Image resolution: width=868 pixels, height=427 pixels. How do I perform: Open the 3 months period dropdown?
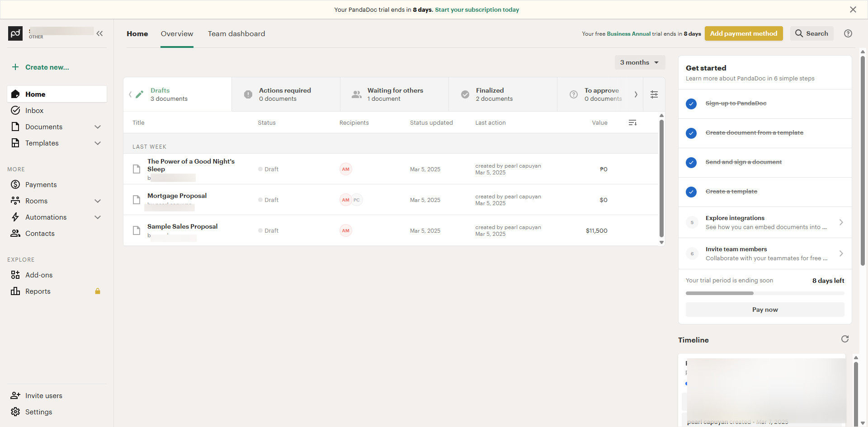639,62
